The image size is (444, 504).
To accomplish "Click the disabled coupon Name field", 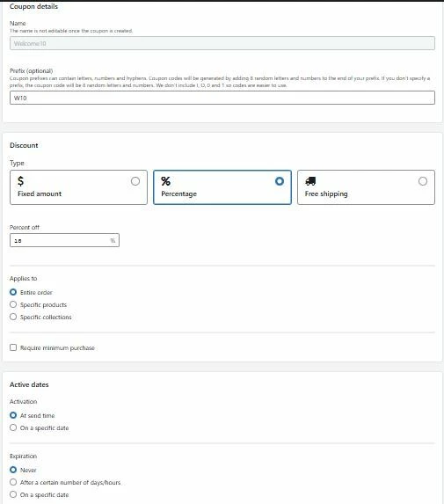I will [x=222, y=43].
